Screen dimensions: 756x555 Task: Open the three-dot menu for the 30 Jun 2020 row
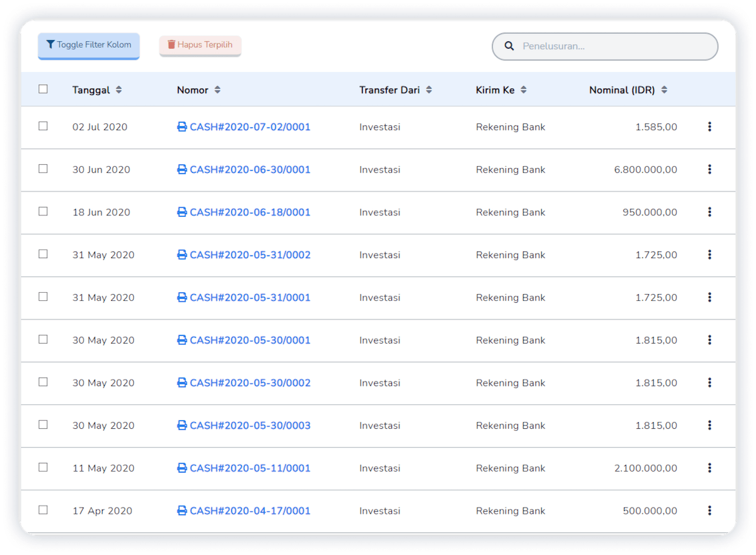point(709,169)
